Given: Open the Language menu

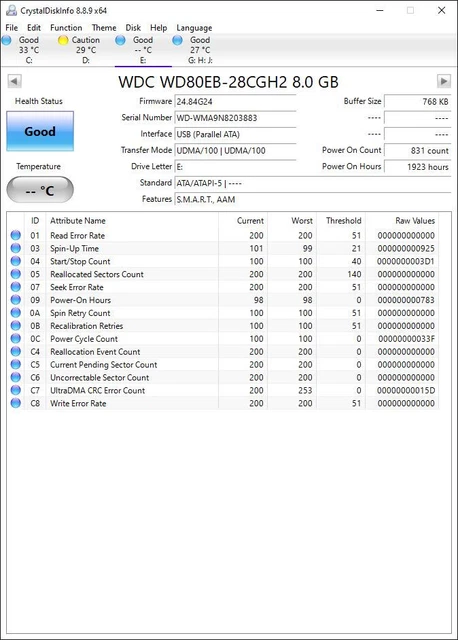Looking at the screenshot, I should pos(194,28).
